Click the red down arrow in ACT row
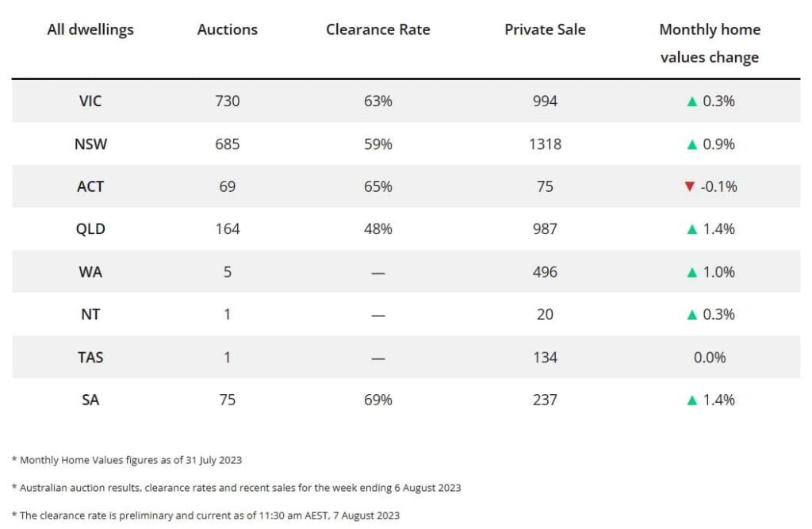 click(688, 187)
